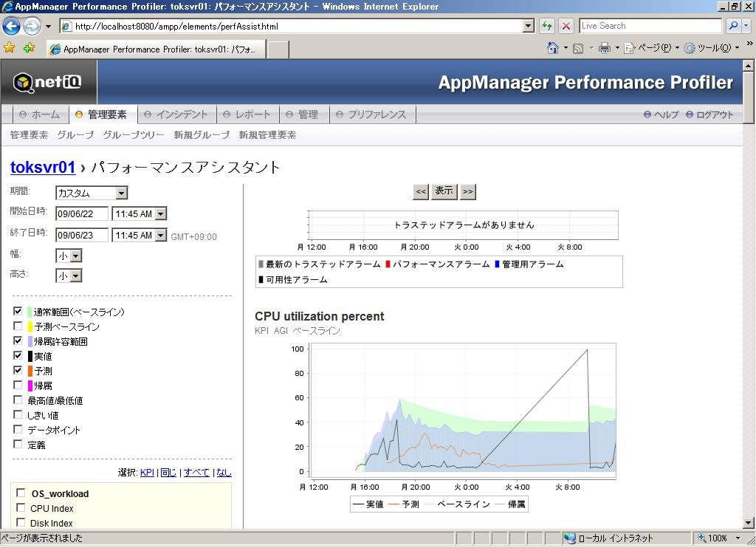
Task: Go to the ホーム tab
Action: (40, 114)
